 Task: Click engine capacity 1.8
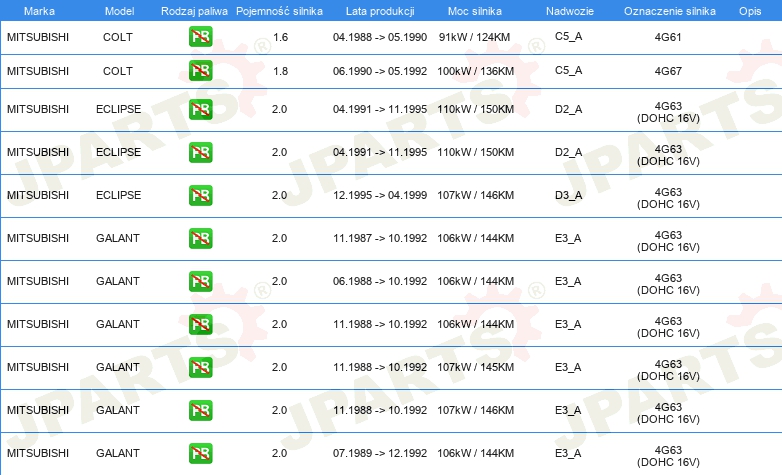[x=280, y=71]
